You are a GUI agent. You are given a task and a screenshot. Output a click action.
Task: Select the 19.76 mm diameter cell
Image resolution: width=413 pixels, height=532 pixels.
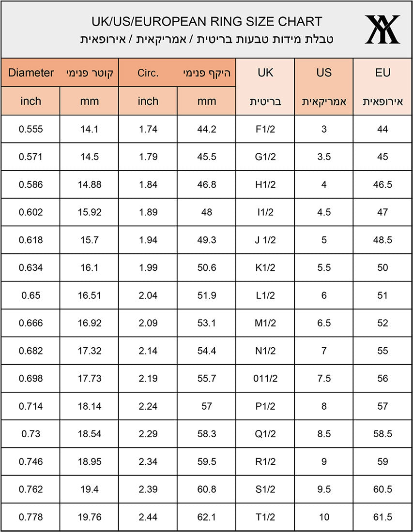coord(90,517)
